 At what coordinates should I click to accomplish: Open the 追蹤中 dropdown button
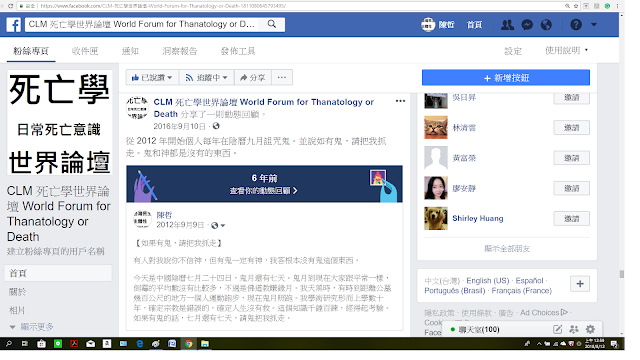pos(207,78)
